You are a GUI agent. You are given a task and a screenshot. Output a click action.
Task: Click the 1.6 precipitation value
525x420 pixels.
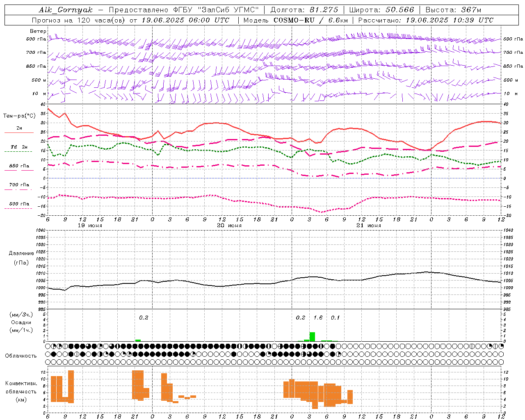click(318, 317)
